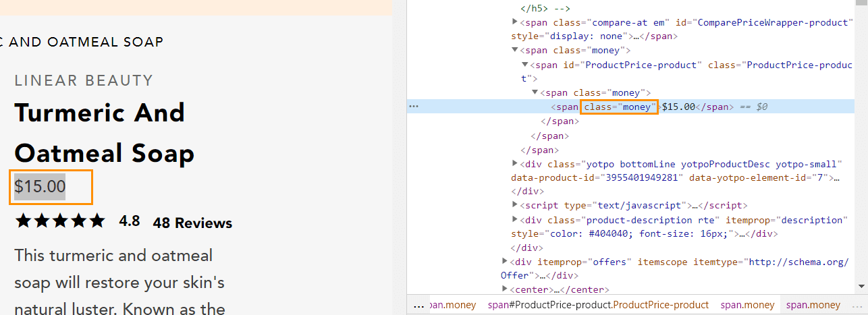The width and height of the screenshot is (868, 315).
Task: Click the $15.00 price on the page
Action: [x=40, y=187]
